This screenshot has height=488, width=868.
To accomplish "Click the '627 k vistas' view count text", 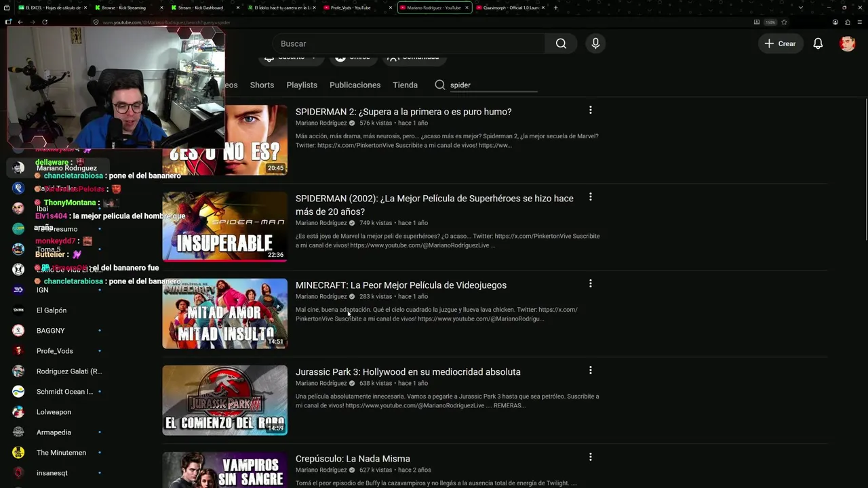I will pos(376,470).
